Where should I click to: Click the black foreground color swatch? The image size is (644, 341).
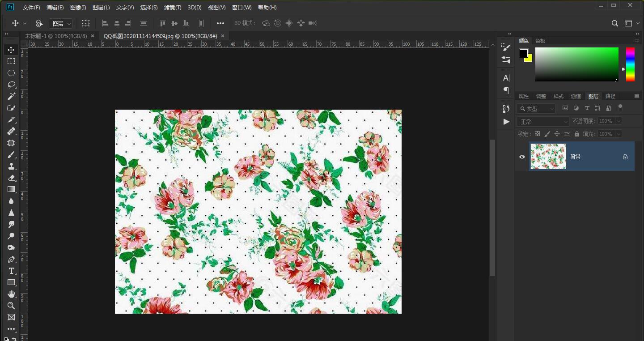coord(523,53)
